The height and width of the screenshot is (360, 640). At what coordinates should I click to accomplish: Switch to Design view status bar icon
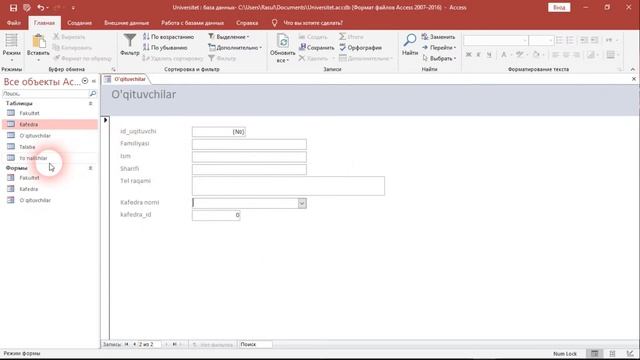coord(630,353)
